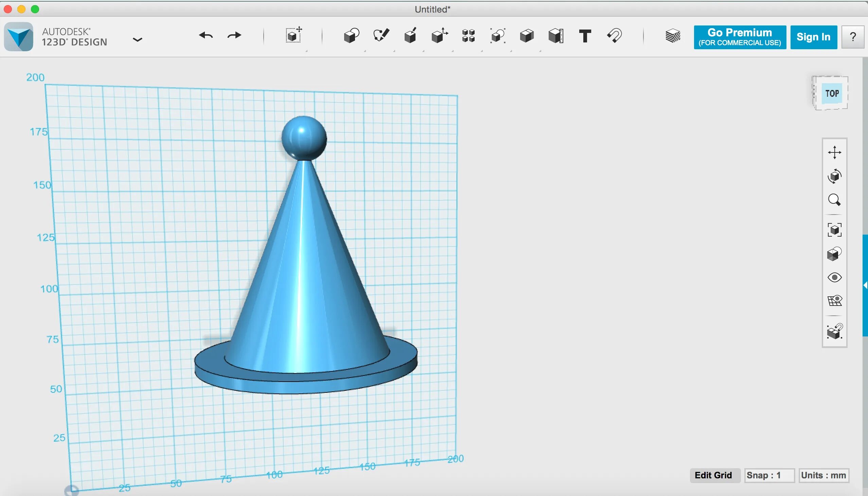
Task: Click the Snap magnet icon
Action: [614, 36]
